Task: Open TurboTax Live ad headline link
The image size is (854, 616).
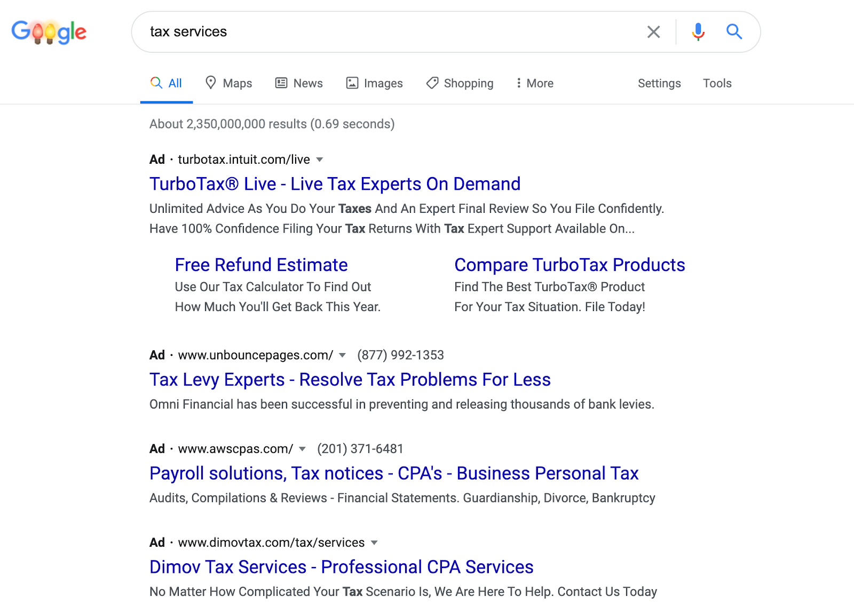Action: pyautogui.click(x=335, y=183)
